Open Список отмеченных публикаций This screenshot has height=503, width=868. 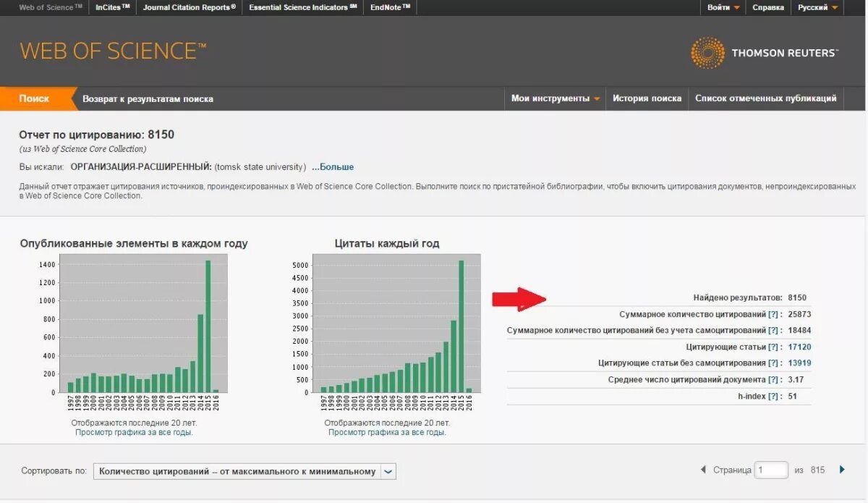click(765, 98)
